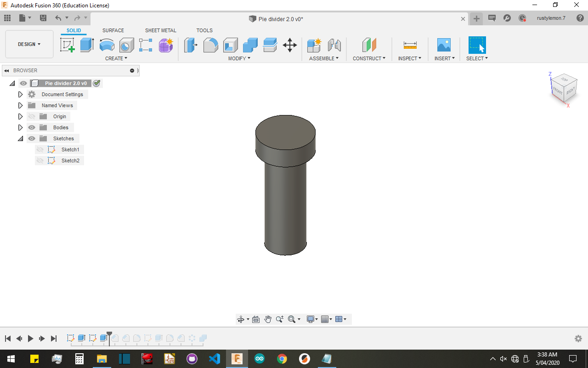588x368 pixels.
Task: Show Sketch1 using its eye icon
Action: click(x=40, y=149)
